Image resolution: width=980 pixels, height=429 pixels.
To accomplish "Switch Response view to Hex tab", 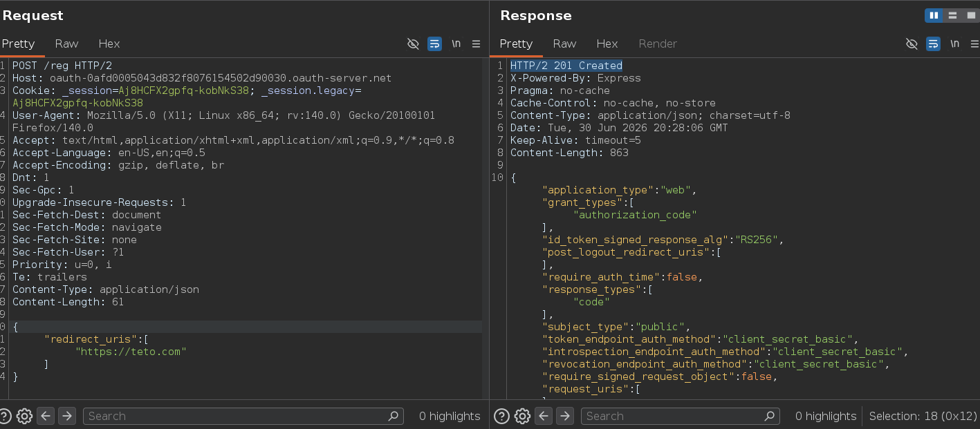I will pos(607,44).
